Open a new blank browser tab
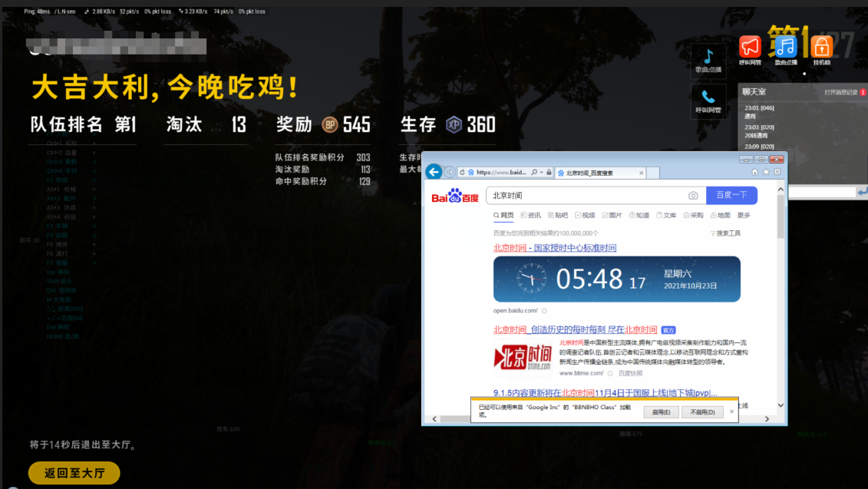Viewport: 868px width, 489px height. 653,173
